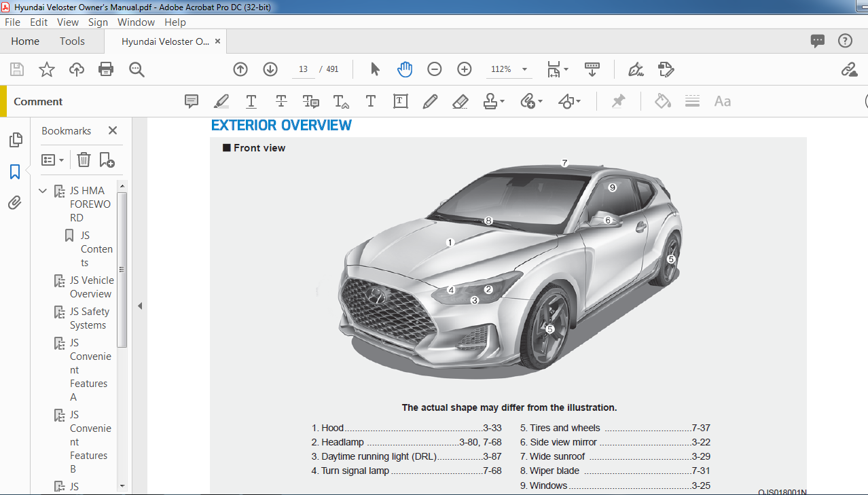Open JS Convenient Features B bookmark
This screenshot has width=868, height=495.
90,442
